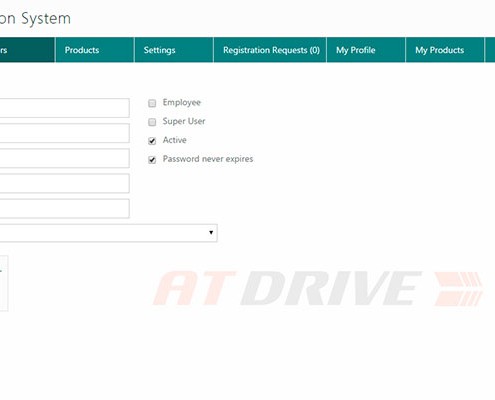Click the cut-off tab after My Products
The image size is (495, 400).
(490, 50)
